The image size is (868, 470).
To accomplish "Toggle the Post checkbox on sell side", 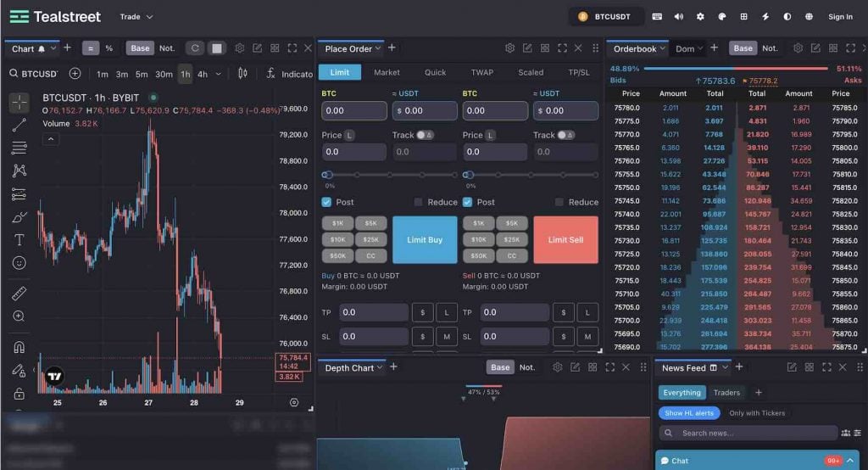I will (x=467, y=202).
